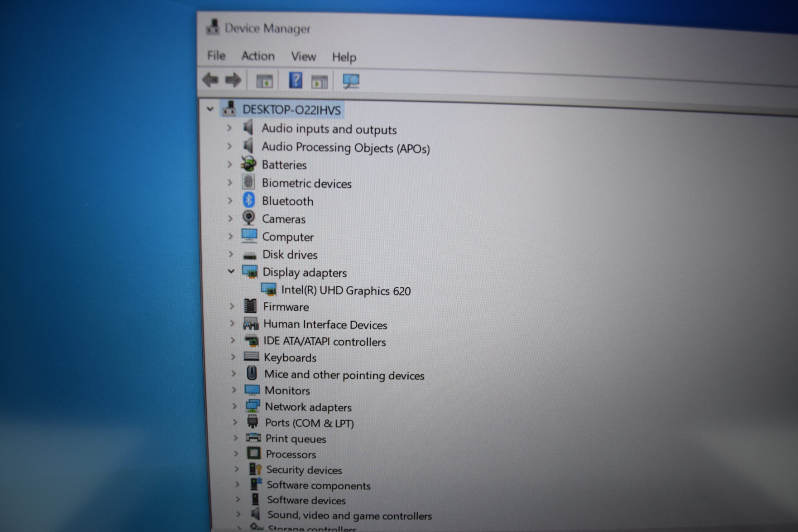This screenshot has width=798, height=532.
Task: Click the Display adapters icon
Action: click(x=250, y=272)
